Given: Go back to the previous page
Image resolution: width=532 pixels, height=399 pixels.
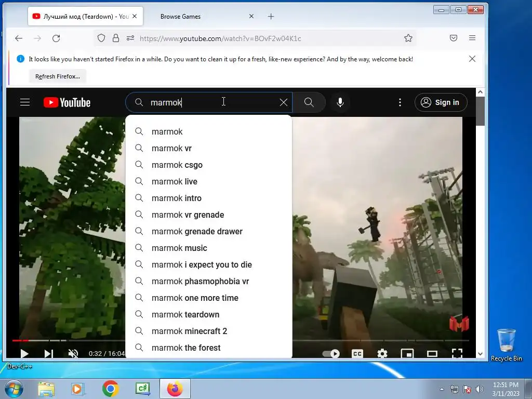Looking at the screenshot, I should pos(19,38).
